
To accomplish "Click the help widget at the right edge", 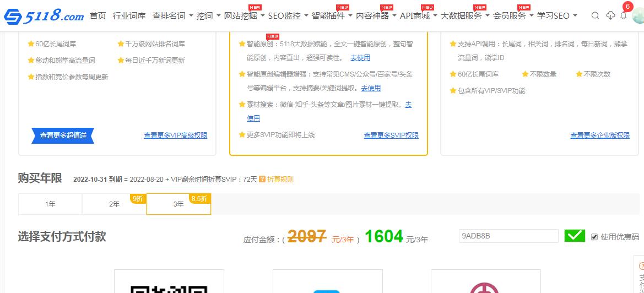I will (640, 275).
